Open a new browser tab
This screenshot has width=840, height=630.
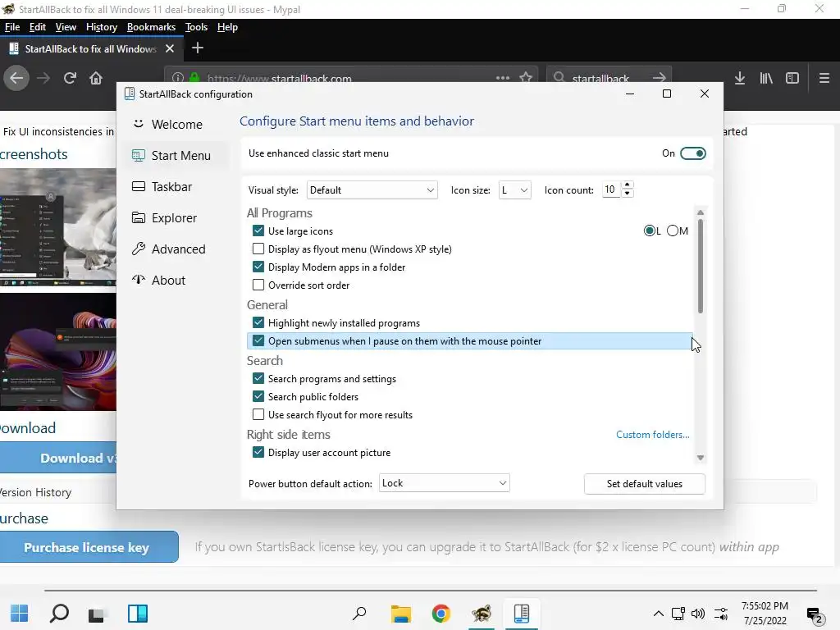(198, 48)
